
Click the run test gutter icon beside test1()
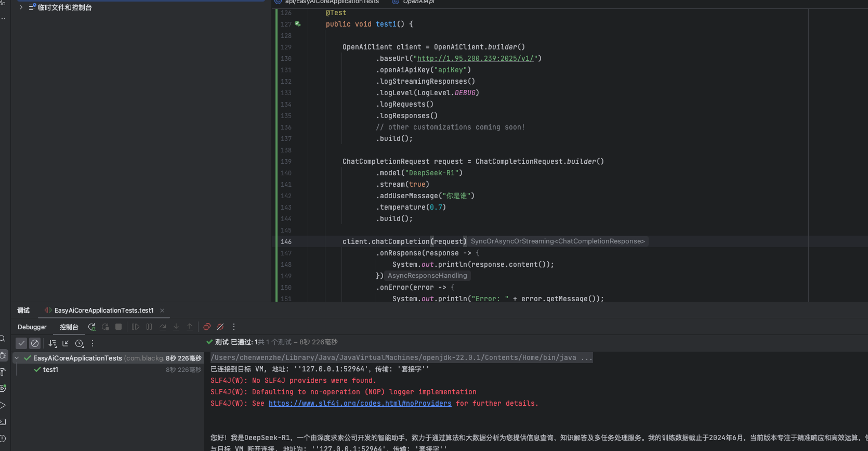[x=298, y=24]
